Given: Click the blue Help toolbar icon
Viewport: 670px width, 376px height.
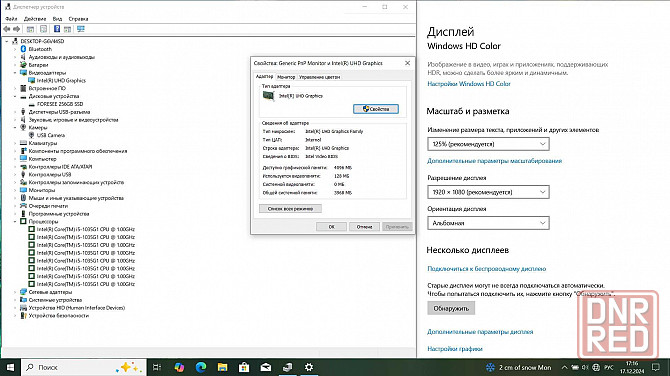Looking at the screenshot, I should [x=57, y=29].
